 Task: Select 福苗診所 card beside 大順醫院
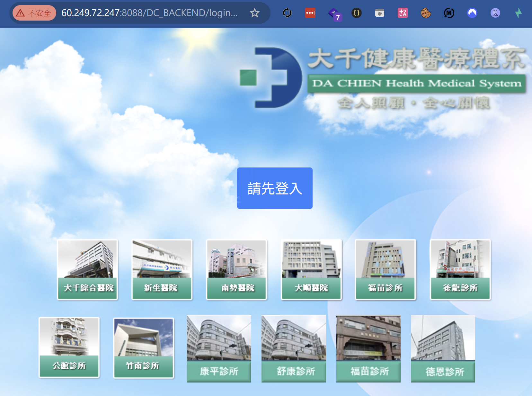(386, 270)
